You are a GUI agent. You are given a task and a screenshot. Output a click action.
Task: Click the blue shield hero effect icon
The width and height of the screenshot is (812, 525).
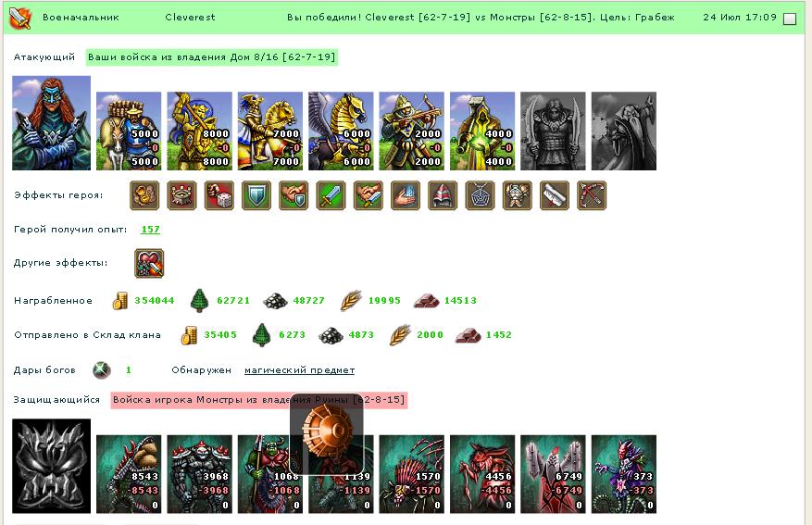click(x=256, y=195)
